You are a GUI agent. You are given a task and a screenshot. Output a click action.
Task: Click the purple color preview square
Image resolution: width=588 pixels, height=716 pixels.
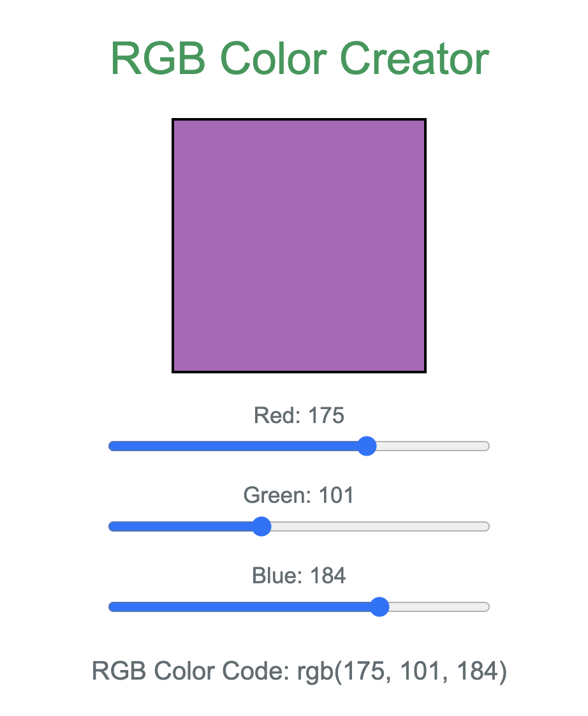[299, 246]
